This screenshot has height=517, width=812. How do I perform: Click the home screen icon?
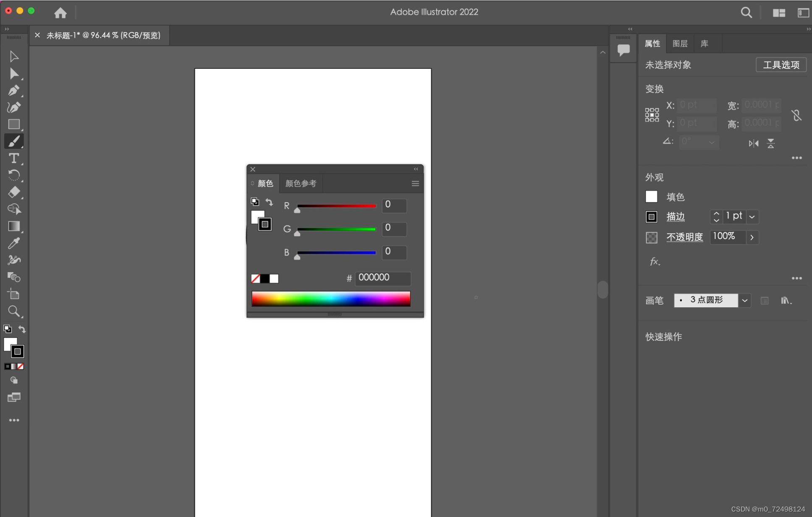point(60,13)
